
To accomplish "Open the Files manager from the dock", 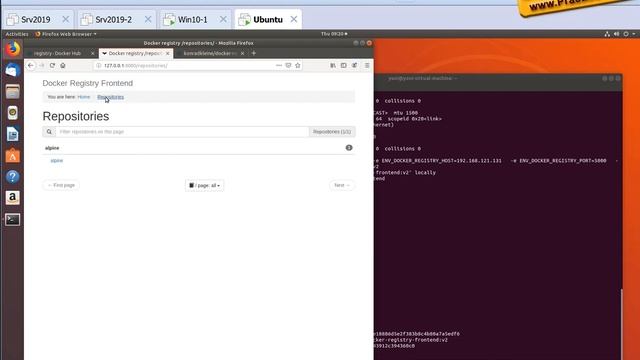I will click(13, 92).
